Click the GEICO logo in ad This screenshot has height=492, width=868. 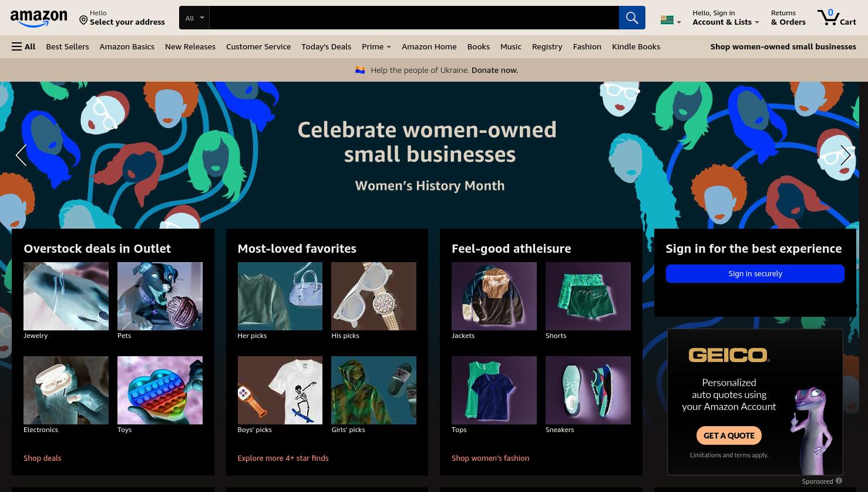pos(729,354)
